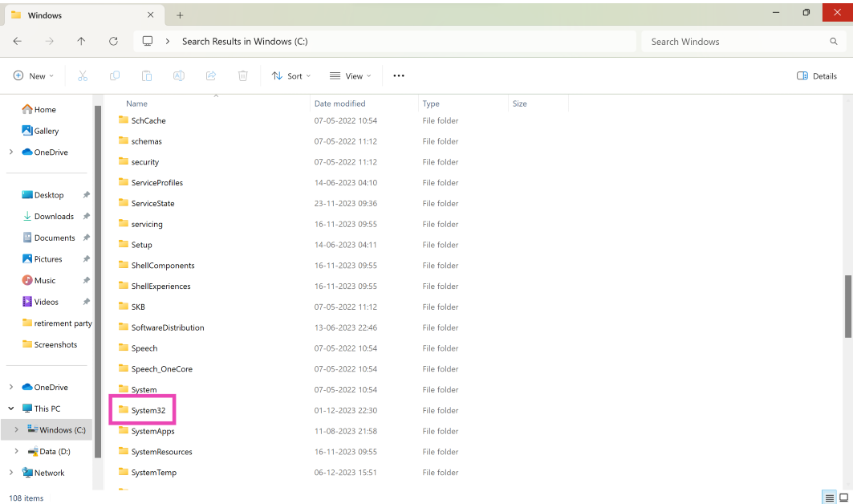This screenshot has width=853, height=504.
Task: Expand the Windows (C:) tree node
Action: coord(15,430)
